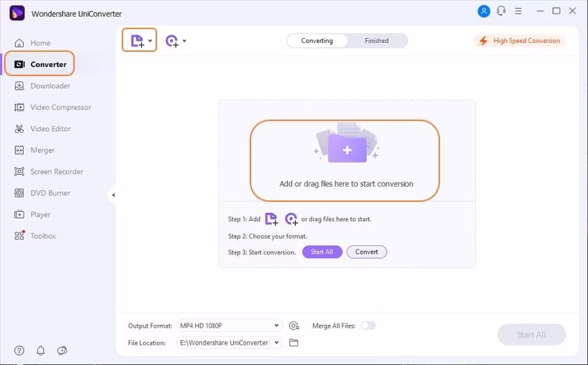Maximize the UniConverter window

pyautogui.click(x=556, y=11)
